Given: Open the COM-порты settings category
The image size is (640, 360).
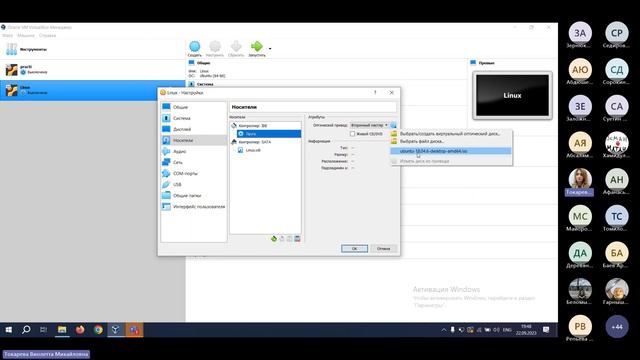Looking at the screenshot, I should coord(194,173).
